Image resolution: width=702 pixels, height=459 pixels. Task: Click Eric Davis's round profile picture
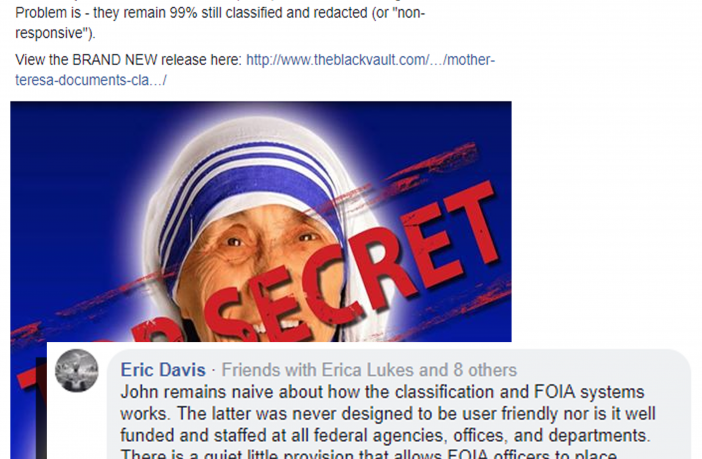[77, 371]
